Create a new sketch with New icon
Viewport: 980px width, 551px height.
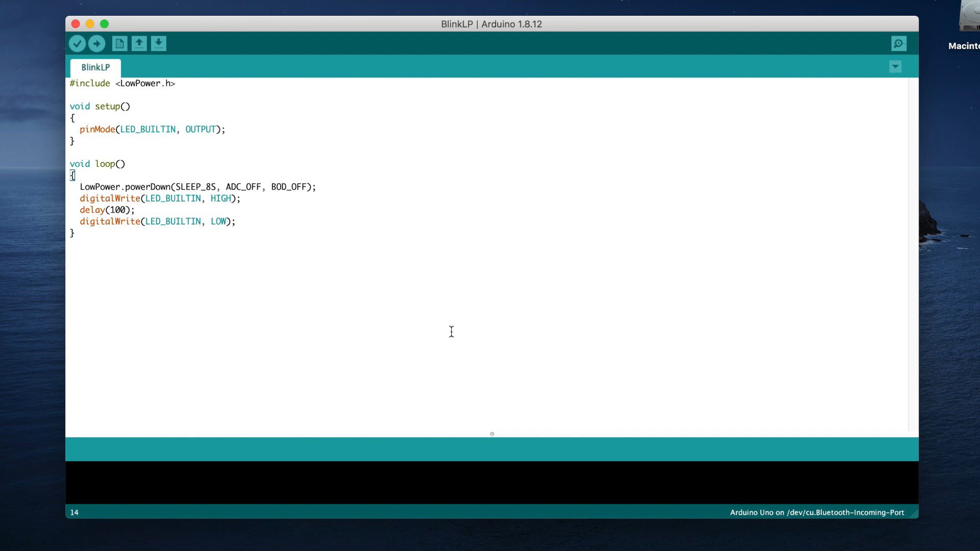click(x=119, y=44)
